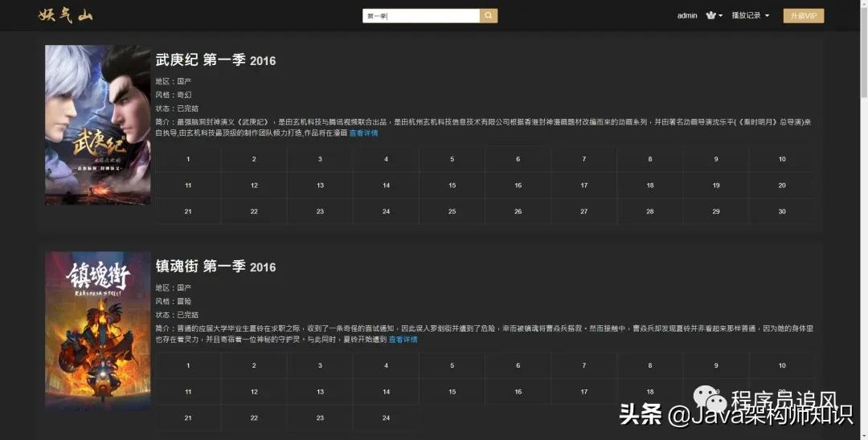This screenshot has height=440, width=868.
Task: Play 武庚纪 episode 19
Action: point(716,185)
